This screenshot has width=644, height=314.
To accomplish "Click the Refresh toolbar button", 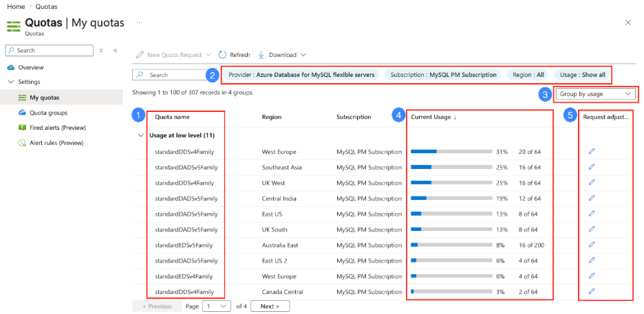I will (234, 55).
